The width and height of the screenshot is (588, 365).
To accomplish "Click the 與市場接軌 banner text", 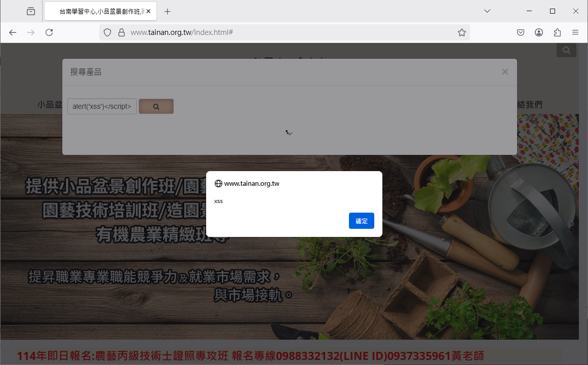I will point(253,295).
